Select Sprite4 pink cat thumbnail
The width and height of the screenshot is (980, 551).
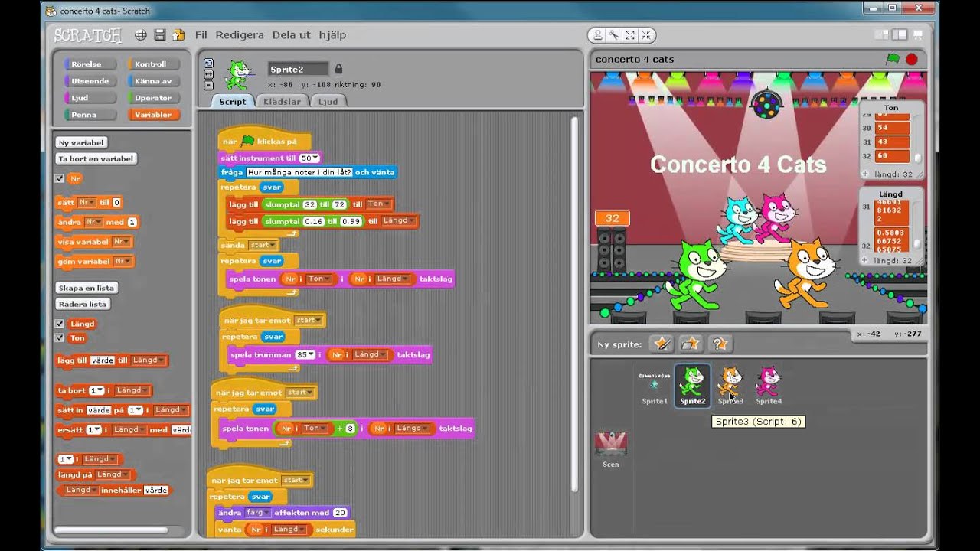pyautogui.click(x=769, y=385)
